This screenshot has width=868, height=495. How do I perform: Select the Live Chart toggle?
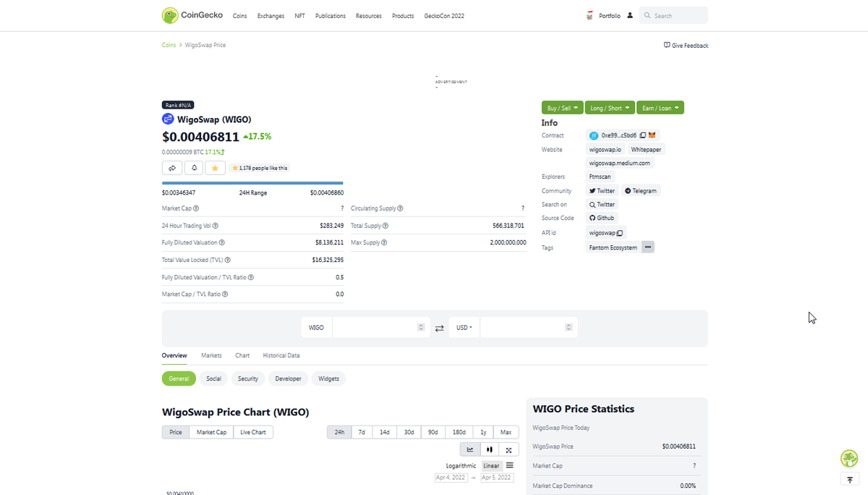tap(253, 432)
